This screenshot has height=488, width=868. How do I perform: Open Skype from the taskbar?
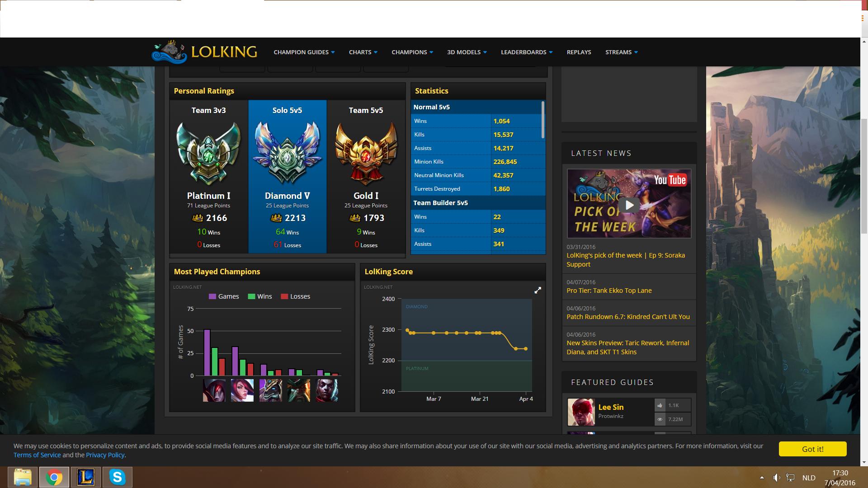(118, 477)
